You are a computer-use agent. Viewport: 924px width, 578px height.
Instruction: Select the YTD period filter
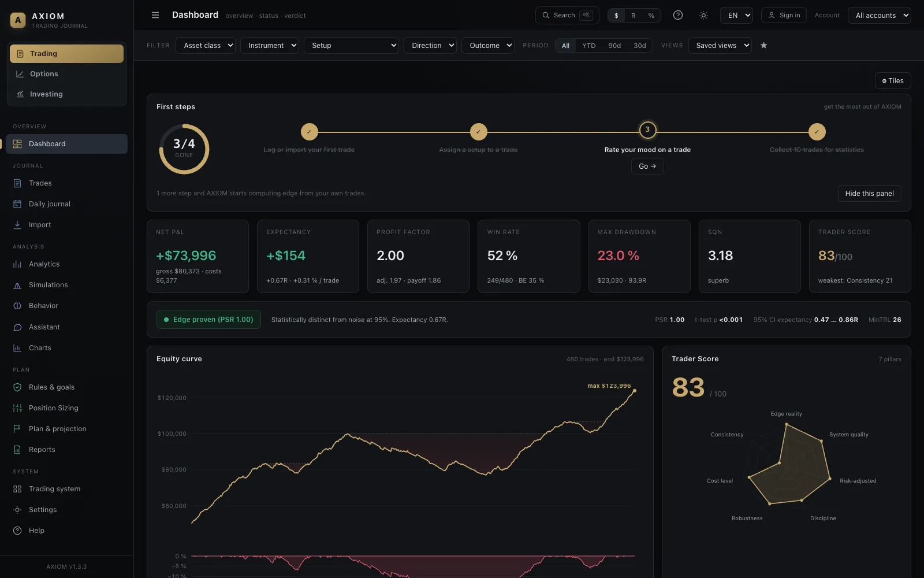click(588, 46)
